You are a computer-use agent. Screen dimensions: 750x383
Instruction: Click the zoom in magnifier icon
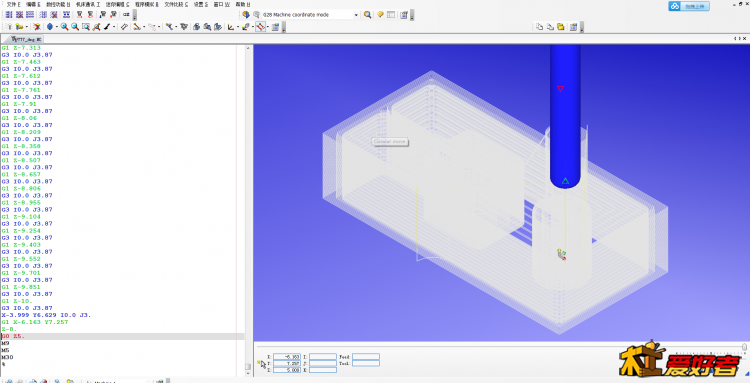tap(65, 27)
